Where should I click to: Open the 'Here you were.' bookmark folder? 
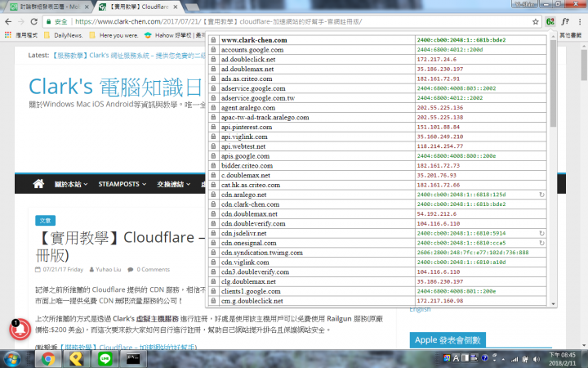pos(114,35)
